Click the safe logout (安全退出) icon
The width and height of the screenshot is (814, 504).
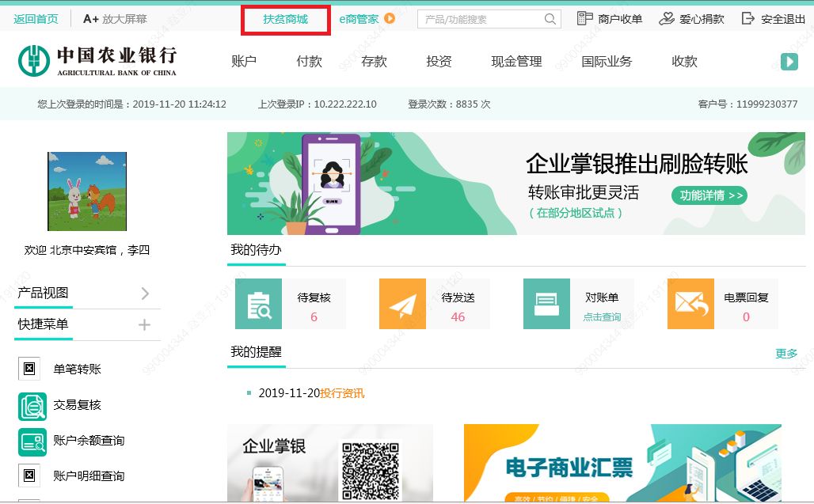pyautogui.click(x=747, y=19)
